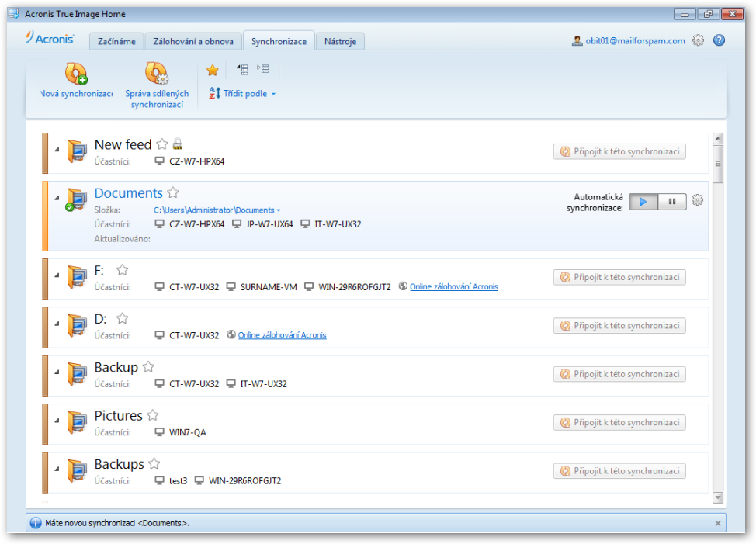Collapse the D: item
The width and height of the screenshot is (756, 544).
pyautogui.click(x=57, y=324)
